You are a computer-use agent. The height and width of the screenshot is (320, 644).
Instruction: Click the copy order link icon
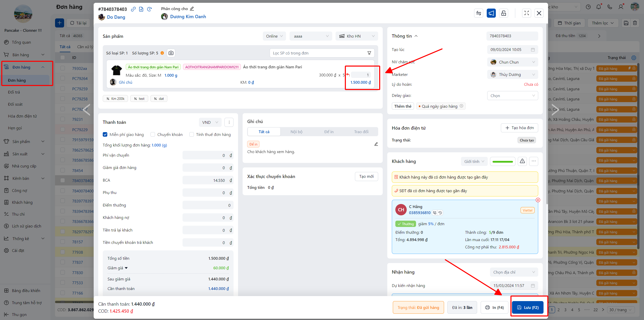(x=133, y=9)
